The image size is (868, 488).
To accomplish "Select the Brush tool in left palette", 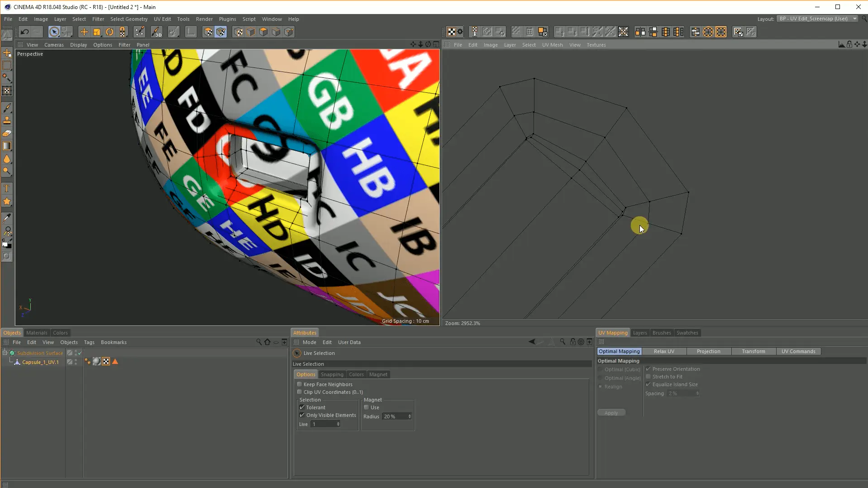I will pyautogui.click(x=7, y=108).
